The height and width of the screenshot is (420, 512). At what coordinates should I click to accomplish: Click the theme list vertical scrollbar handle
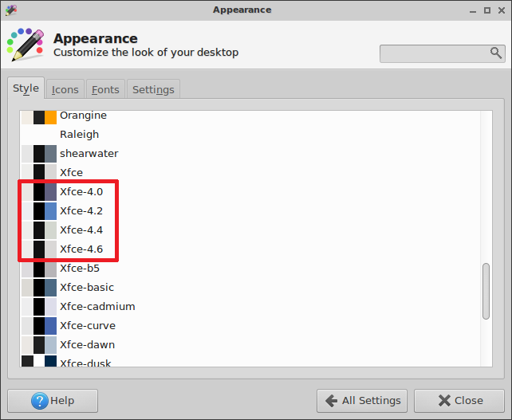(x=486, y=291)
